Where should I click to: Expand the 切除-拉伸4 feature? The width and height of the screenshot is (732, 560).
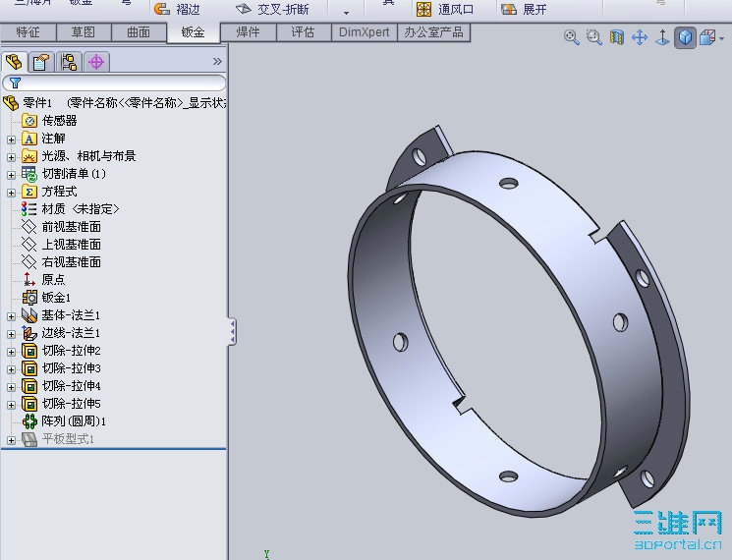(11, 387)
